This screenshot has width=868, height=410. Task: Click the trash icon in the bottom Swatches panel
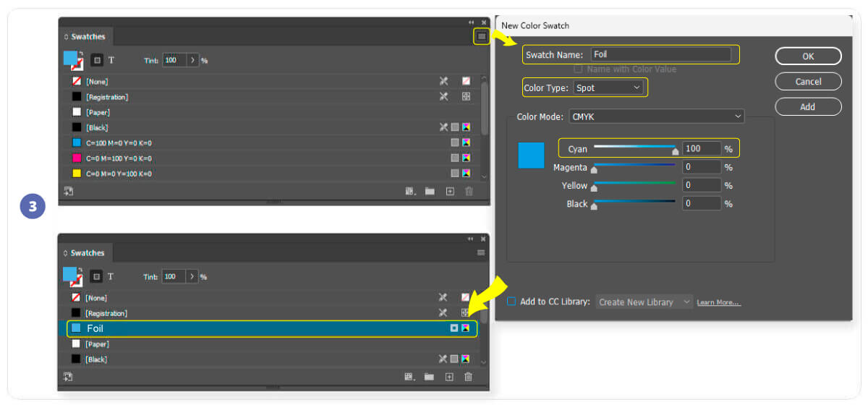(468, 377)
